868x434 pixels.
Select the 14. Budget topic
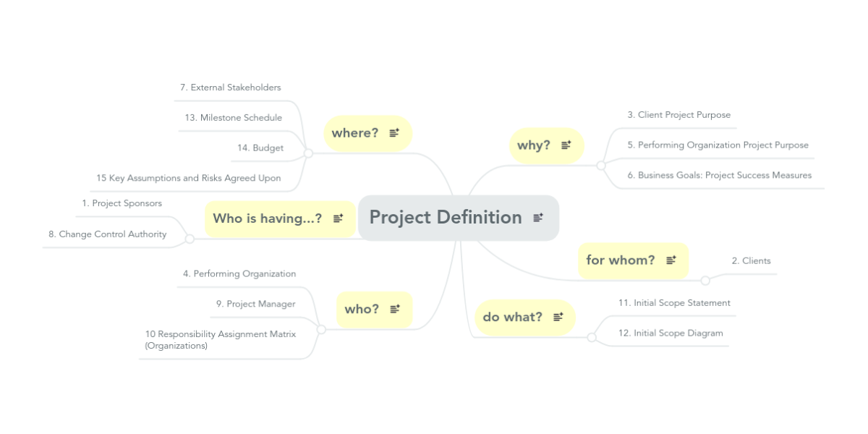(260, 148)
